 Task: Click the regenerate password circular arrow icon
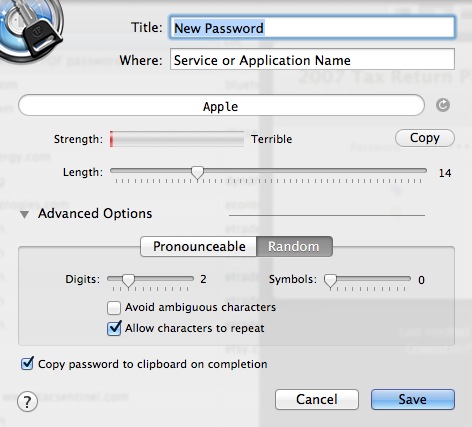(443, 105)
